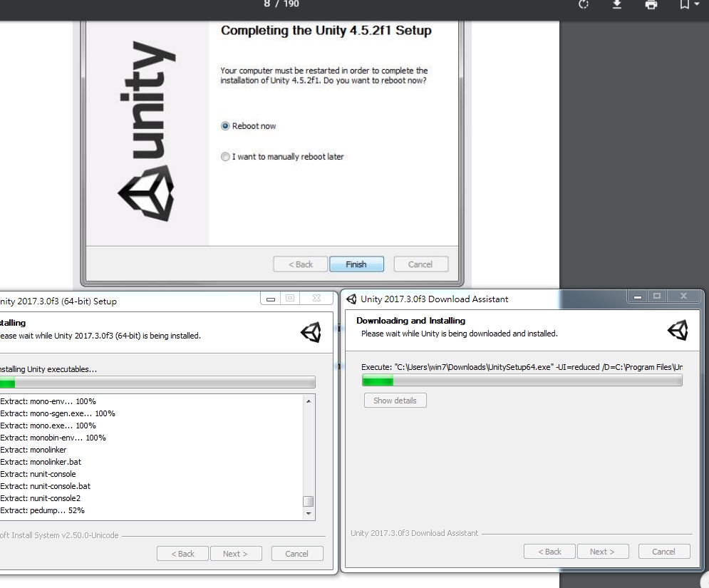Click the Unity icon in Download Assistant title bar
The image size is (709, 588).
(x=351, y=299)
